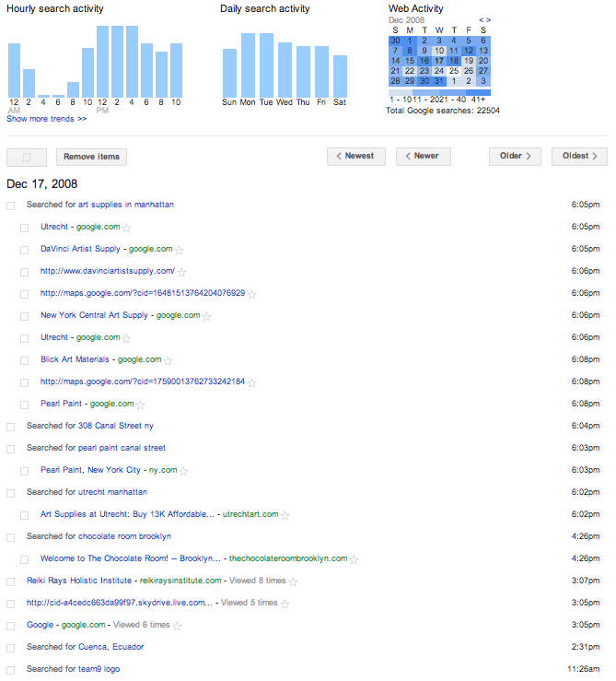This screenshot has width=616, height=681.
Task: Open 'pearl paint canal street' query link
Action: point(122,448)
